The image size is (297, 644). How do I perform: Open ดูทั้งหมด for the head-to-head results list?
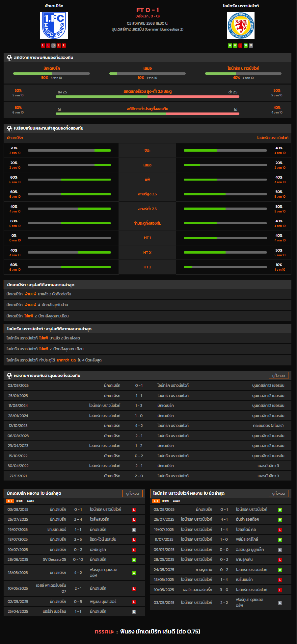click(x=279, y=376)
